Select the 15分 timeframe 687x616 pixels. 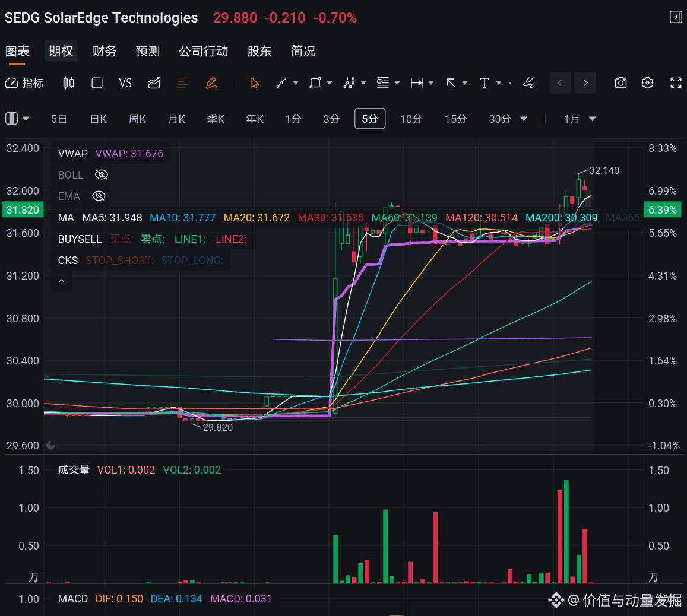tap(455, 119)
